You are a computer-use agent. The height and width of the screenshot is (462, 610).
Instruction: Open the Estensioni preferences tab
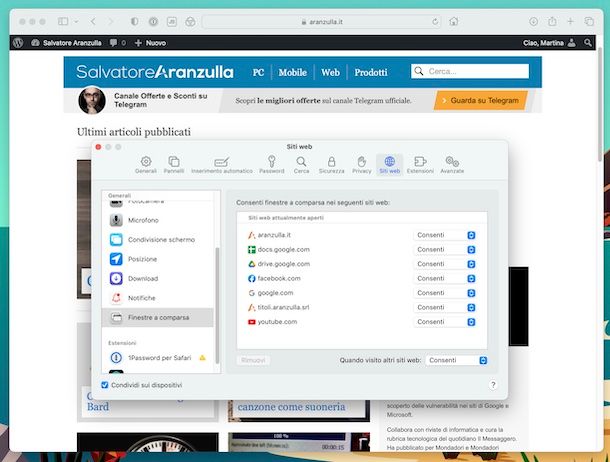(x=420, y=165)
